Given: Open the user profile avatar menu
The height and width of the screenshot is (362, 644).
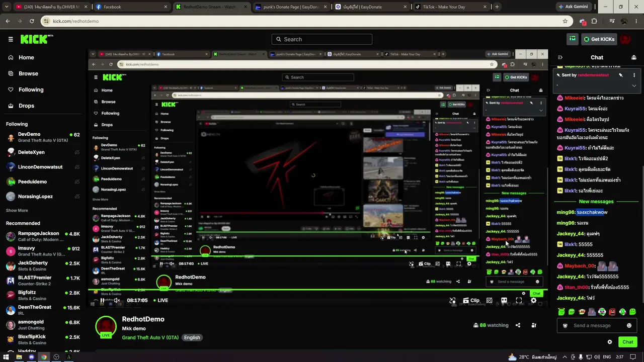Looking at the screenshot, I should [625, 39].
